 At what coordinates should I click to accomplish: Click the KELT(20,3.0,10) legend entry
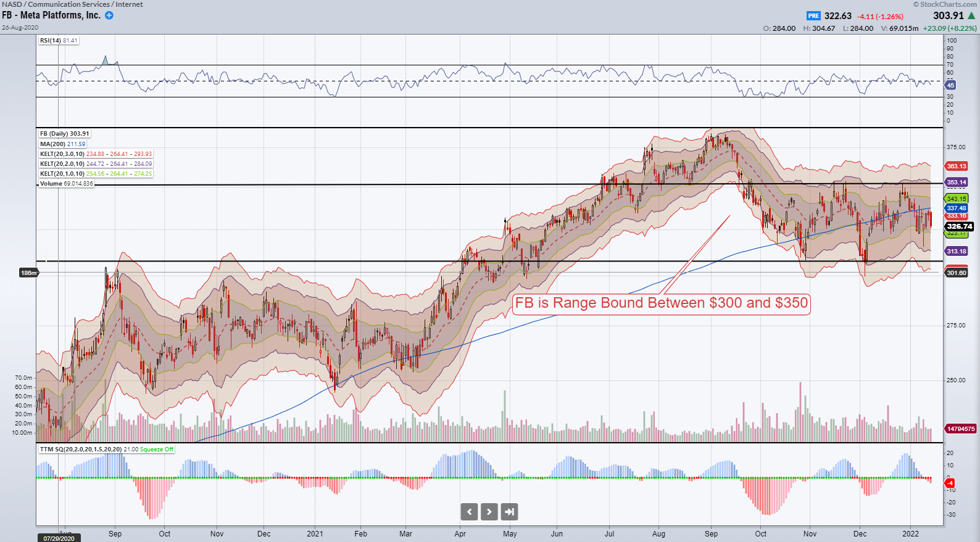96,154
